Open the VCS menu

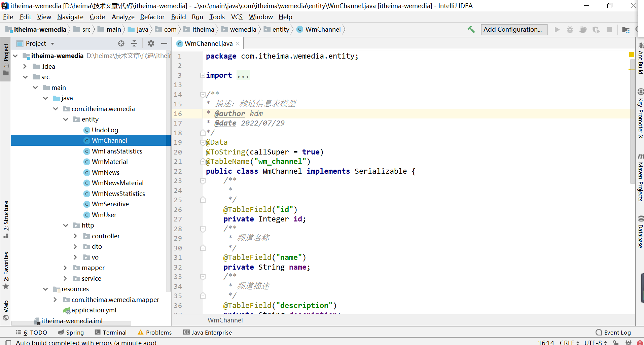click(237, 17)
